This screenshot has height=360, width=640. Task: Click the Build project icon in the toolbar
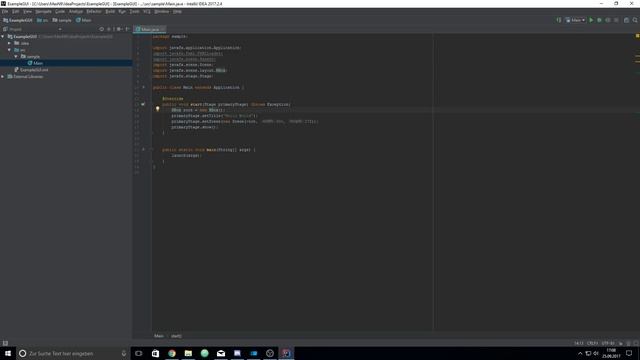(559, 20)
